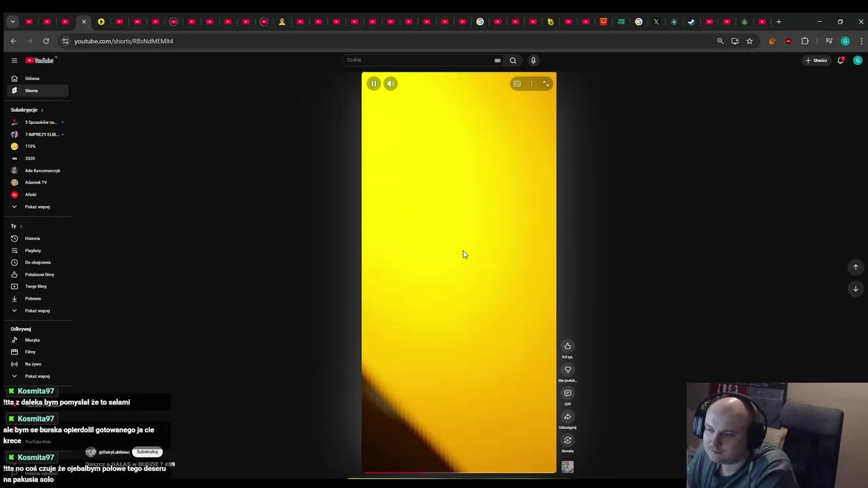868x488 pixels.
Task: Reload the YouTube page
Action: [46, 41]
